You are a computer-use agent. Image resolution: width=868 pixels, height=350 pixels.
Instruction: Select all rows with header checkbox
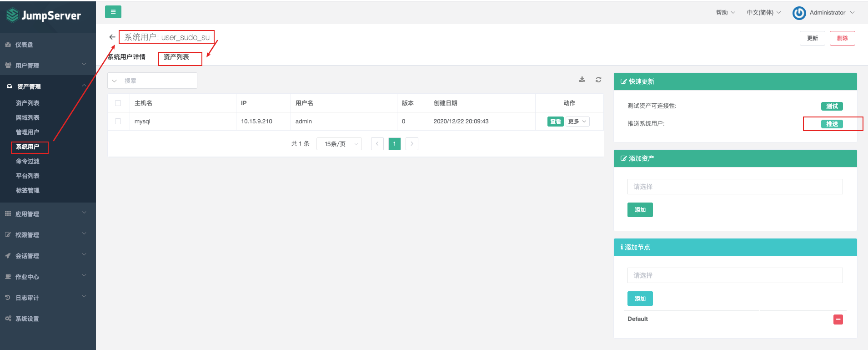(x=118, y=103)
